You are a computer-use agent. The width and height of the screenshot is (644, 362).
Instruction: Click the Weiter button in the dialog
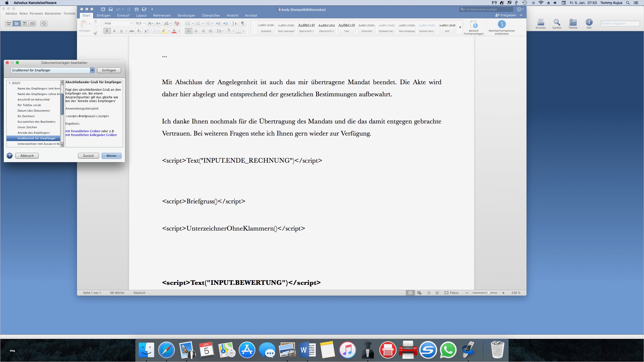coord(111,156)
